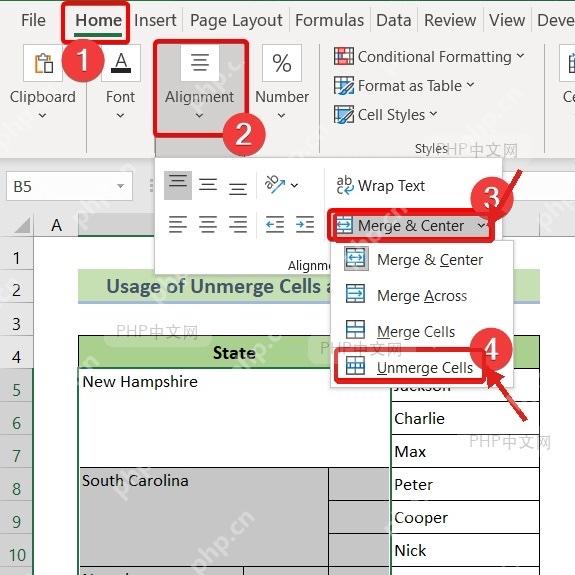
Task: Choose Merge Cells from the menu
Action: pyautogui.click(x=421, y=332)
